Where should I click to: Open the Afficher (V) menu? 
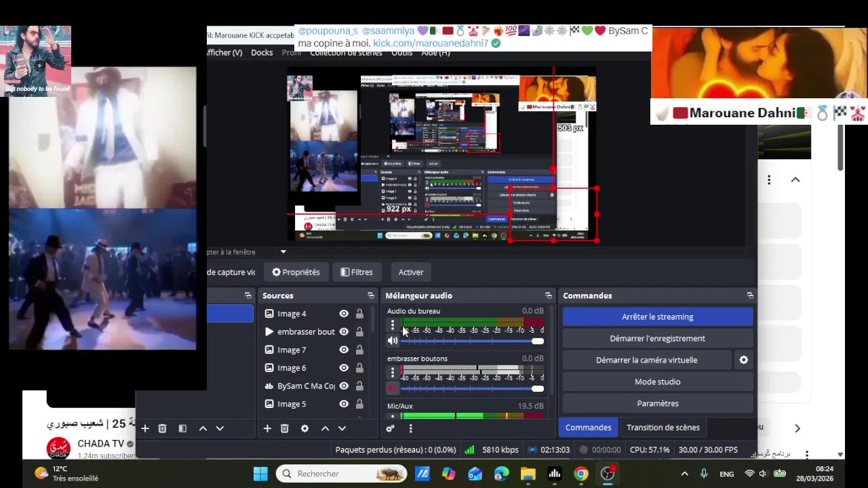(224, 52)
